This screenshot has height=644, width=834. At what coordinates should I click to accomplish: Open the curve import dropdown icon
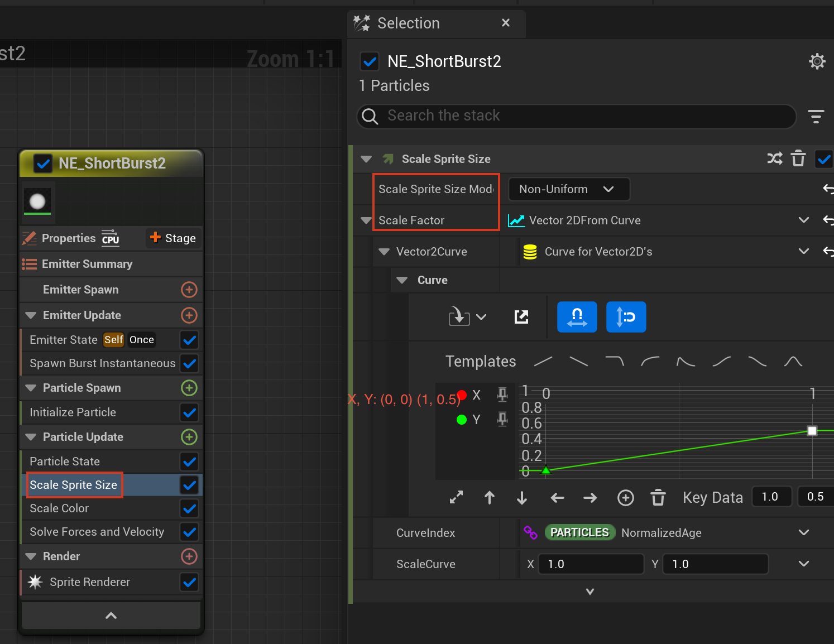(467, 317)
